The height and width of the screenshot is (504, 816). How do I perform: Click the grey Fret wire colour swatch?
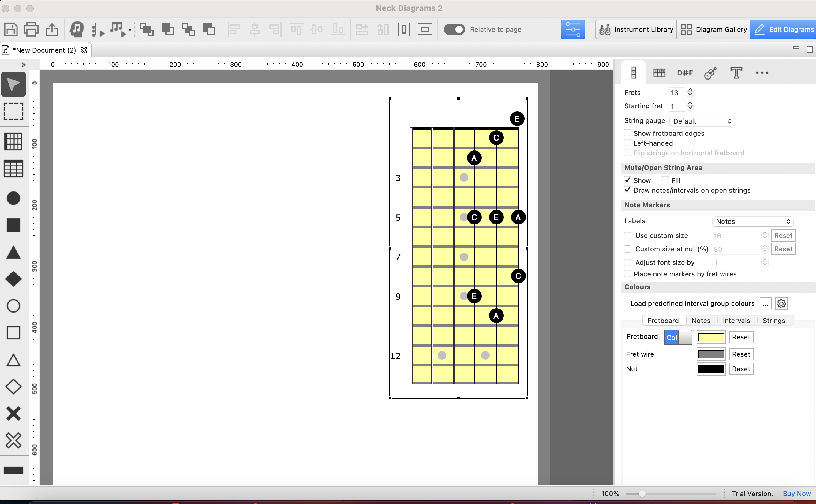tap(711, 354)
